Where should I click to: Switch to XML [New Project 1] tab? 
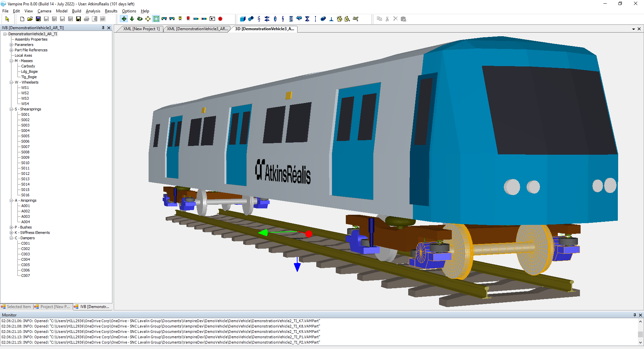click(141, 29)
